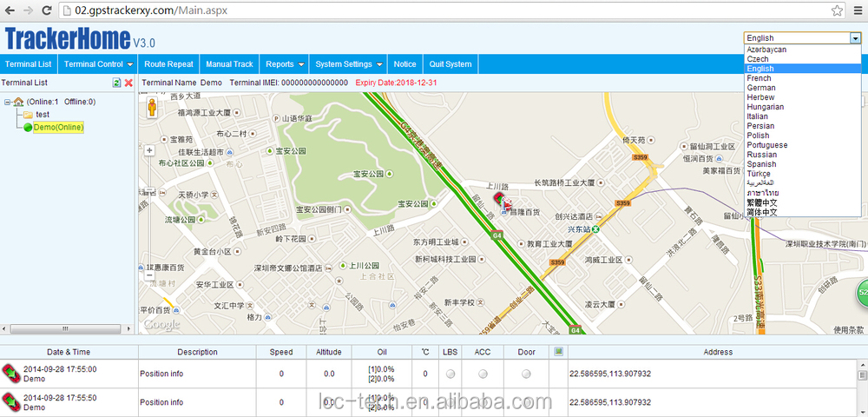
Task: Refresh the Terminal List with green icon
Action: pos(117,83)
